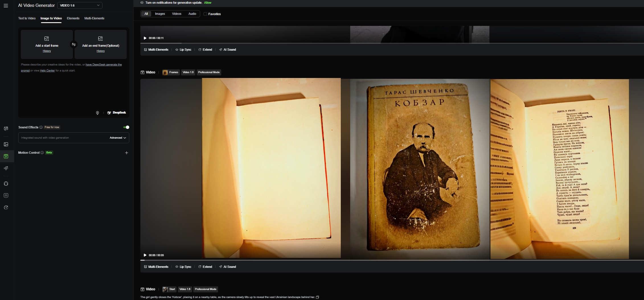Screen dimensions: 644x300
Task: Open the clock history sidebar icon
Action: point(6,207)
